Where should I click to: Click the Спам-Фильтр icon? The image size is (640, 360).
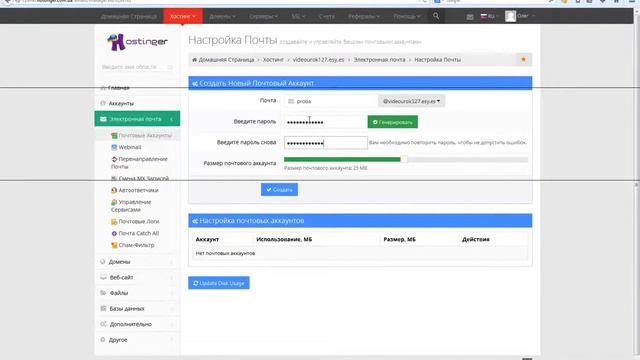pyautogui.click(x=114, y=245)
